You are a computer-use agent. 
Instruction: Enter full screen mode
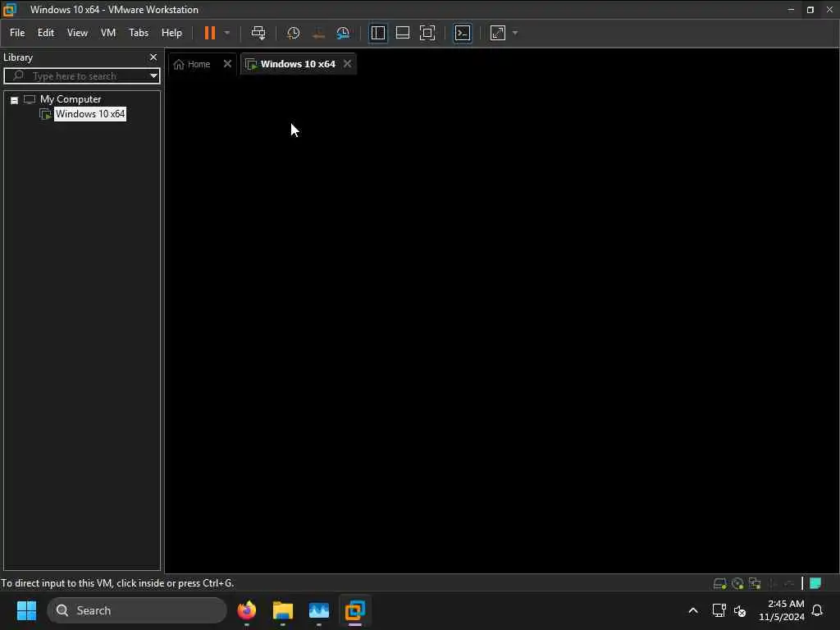tap(427, 33)
